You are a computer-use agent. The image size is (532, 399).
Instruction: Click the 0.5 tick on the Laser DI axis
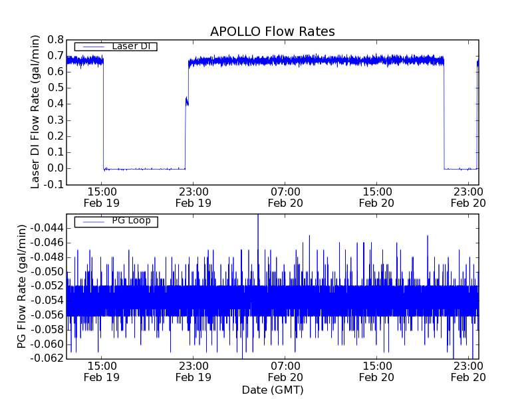(x=56, y=88)
